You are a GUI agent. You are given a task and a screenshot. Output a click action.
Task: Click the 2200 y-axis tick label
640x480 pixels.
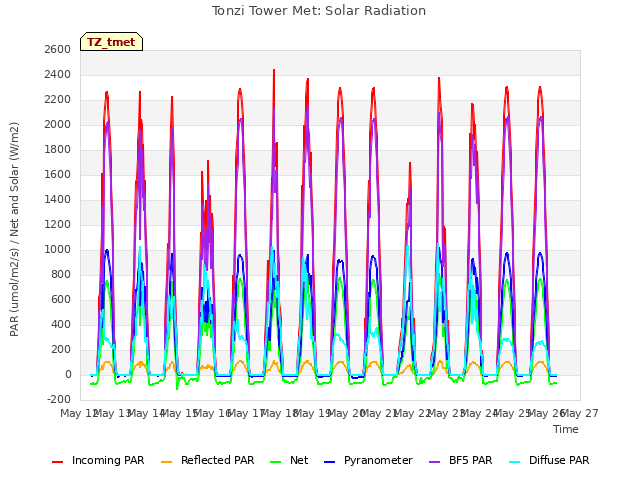tap(58, 100)
